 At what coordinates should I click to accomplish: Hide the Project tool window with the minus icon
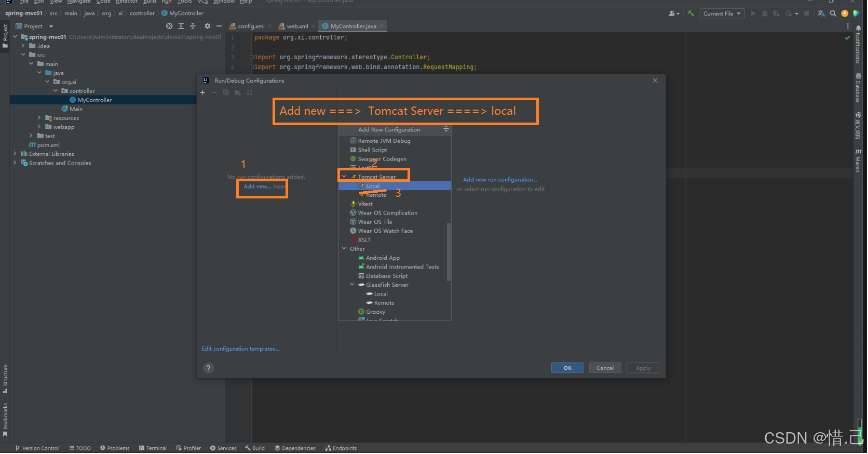219,26
